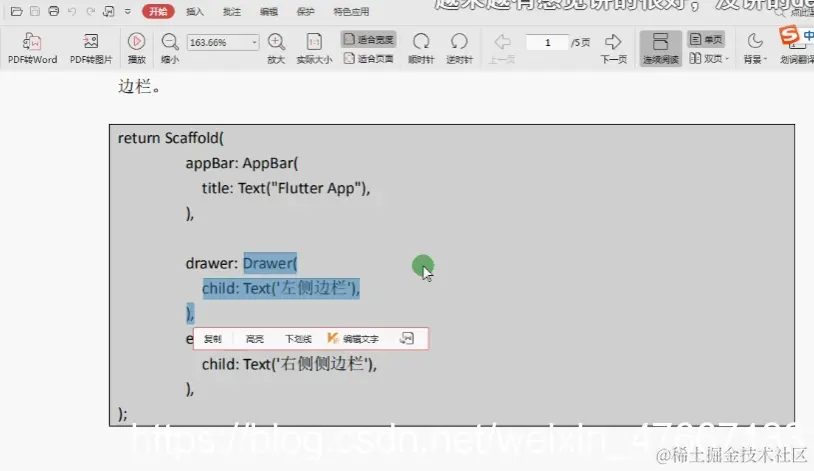The image size is (814, 471).
Task: Click the line 'appBar: AppBar('
Action: [x=242, y=163]
